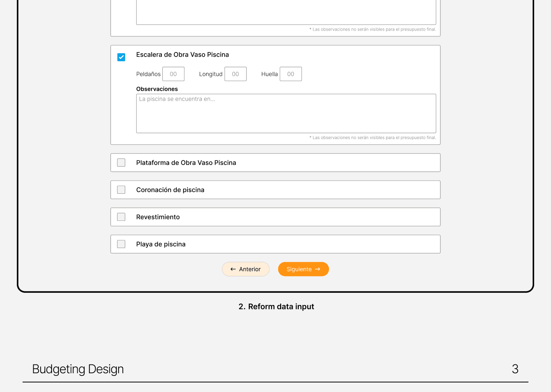This screenshot has width=551, height=392.
Task: Click the Observaciones heading label
Action: click(x=157, y=89)
